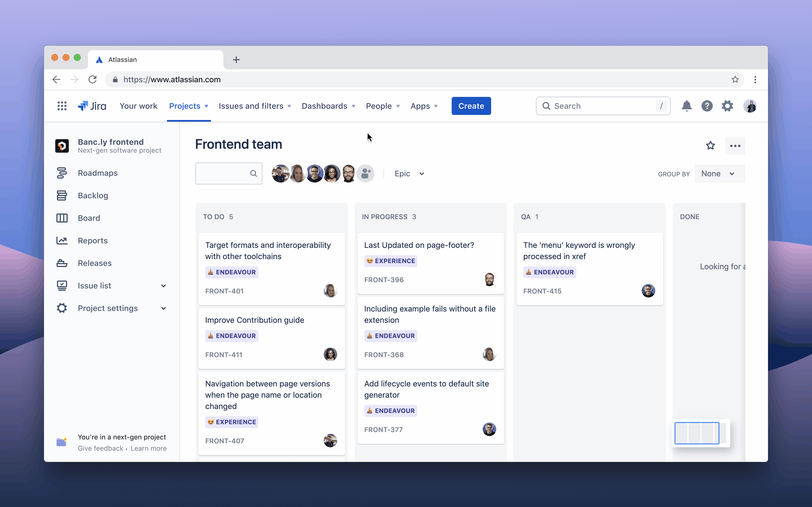Click the notifications bell icon

[x=685, y=106]
